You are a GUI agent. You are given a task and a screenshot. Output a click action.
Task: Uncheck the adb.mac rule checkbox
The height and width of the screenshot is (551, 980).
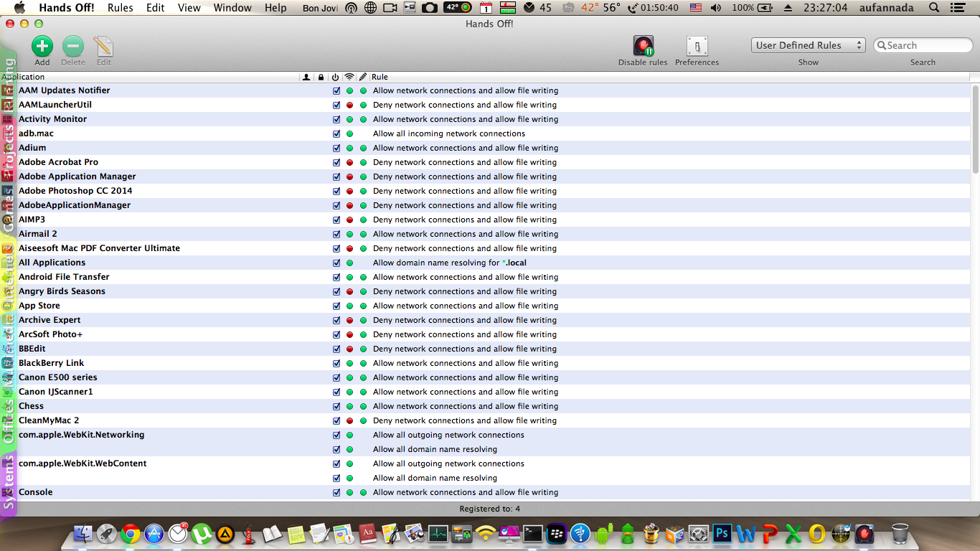click(x=336, y=133)
